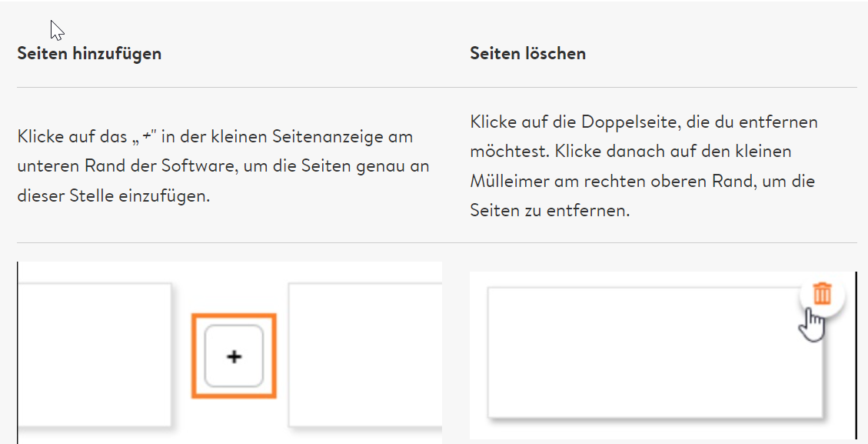Select the double page under trash icon
This screenshot has width=868, height=444.
click(x=655, y=352)
